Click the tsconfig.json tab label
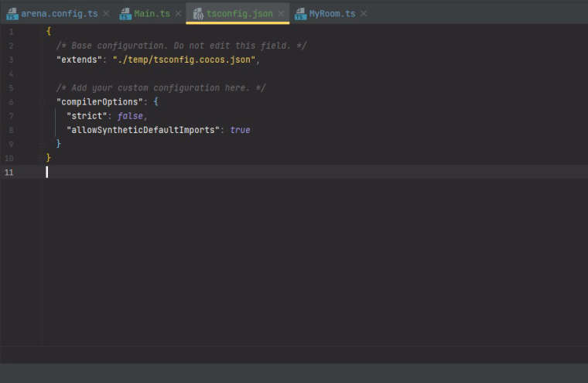The image size is (588, 383). click(x=239, y=14)
